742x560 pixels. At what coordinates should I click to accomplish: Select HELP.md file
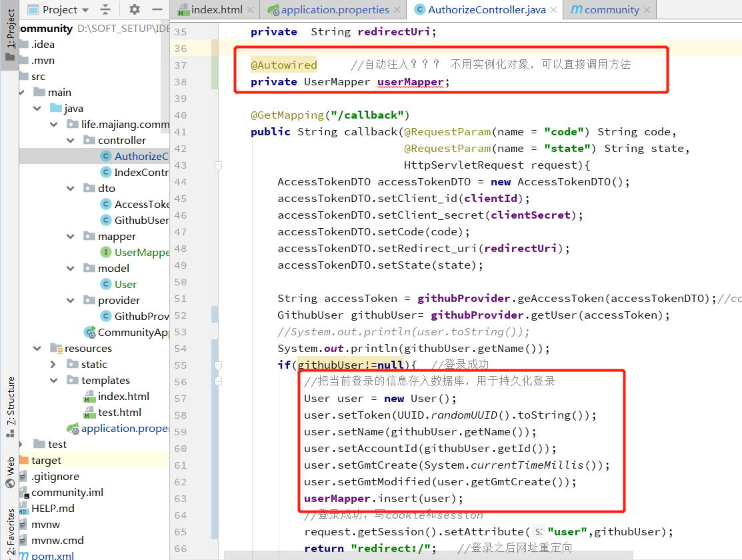click(47, 509)
